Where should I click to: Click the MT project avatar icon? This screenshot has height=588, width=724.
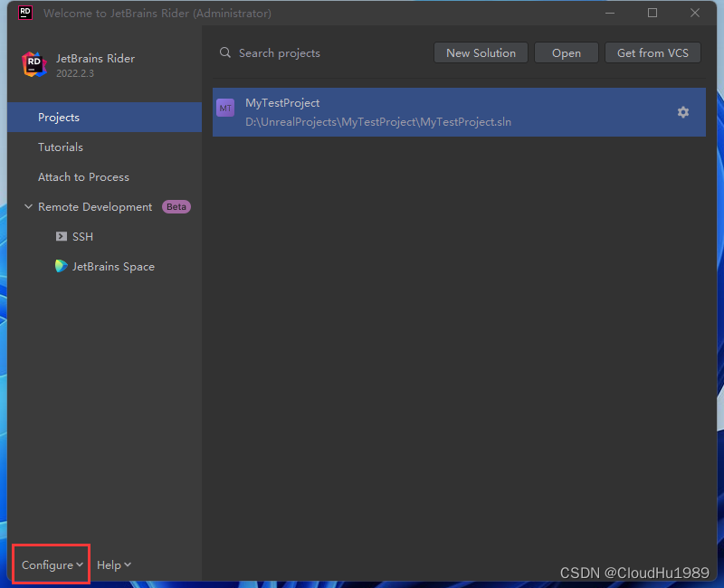click(x=225, y=108)
